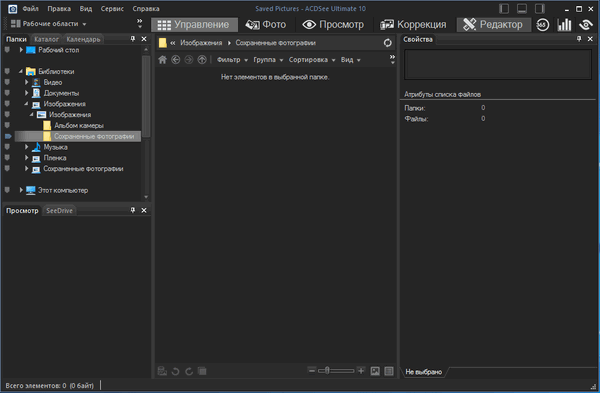Image resolution: width=600 pixels, height=393 pixels.
Task: Expand the Документы library node
Action: point(26,93)
